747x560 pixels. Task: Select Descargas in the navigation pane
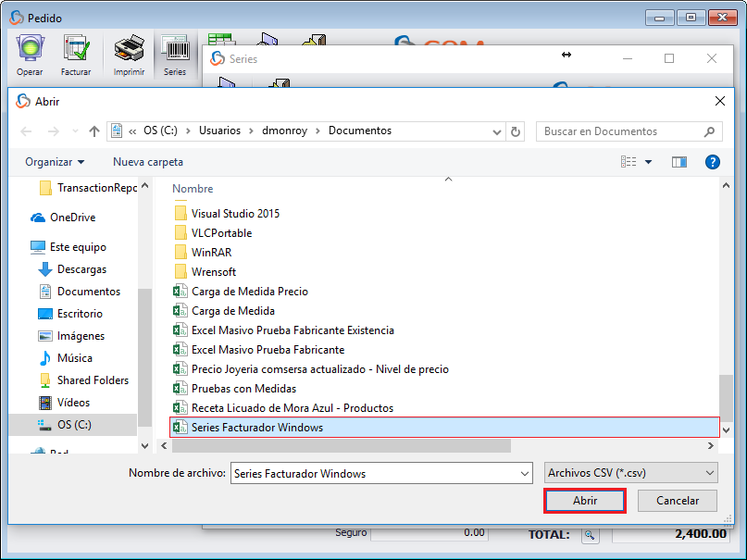pyautogui.click(x=81, y=269)
